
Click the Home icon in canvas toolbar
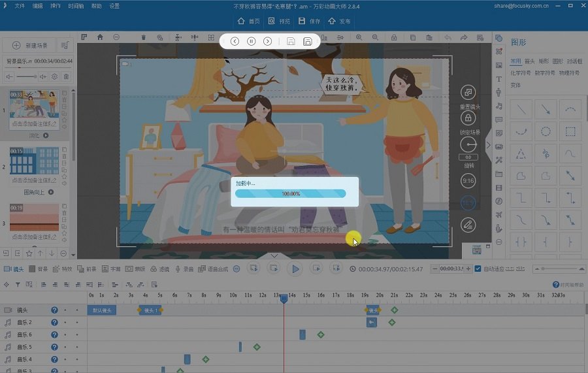100,37
